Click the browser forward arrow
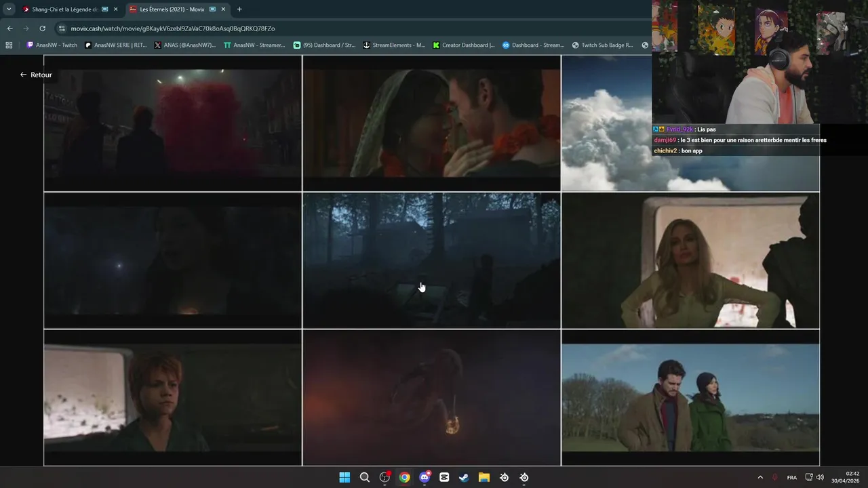 pyautogui.click(x=26, y=28)
